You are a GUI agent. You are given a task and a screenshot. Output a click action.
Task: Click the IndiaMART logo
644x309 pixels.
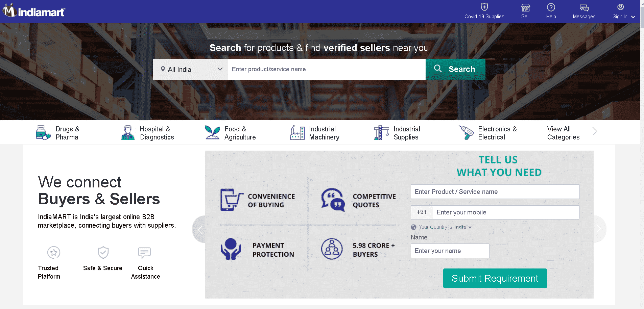[x=34, y=11]
